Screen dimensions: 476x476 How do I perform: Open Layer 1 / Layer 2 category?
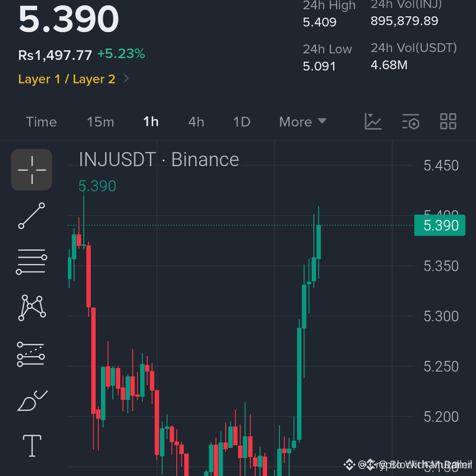(67, 79)
